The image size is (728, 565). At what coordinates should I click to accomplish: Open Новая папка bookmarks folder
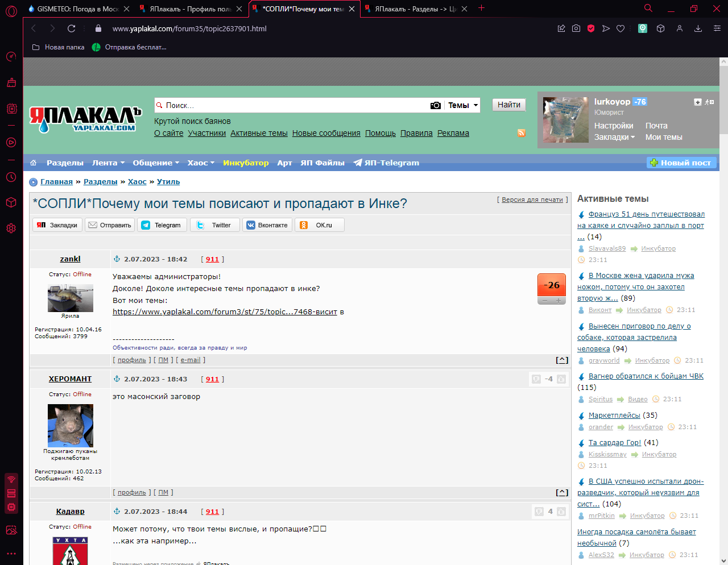pos(58,47)
